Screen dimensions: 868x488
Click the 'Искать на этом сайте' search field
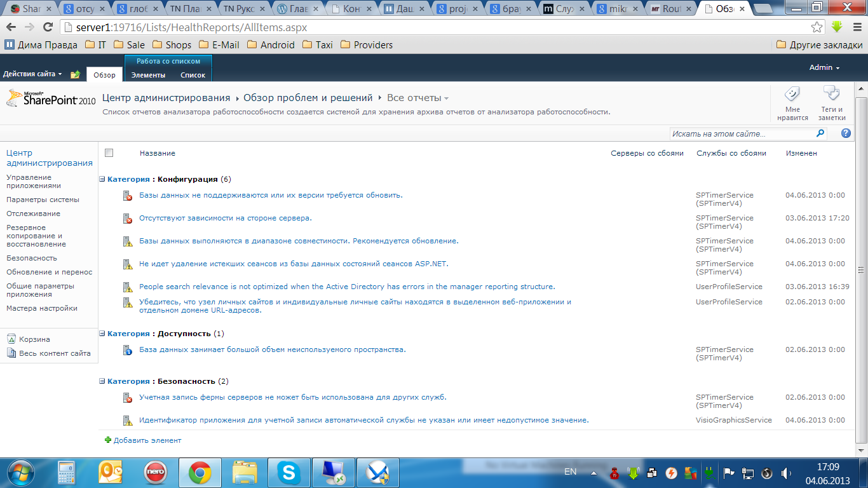pyautogui.click(x=742, y=133)
